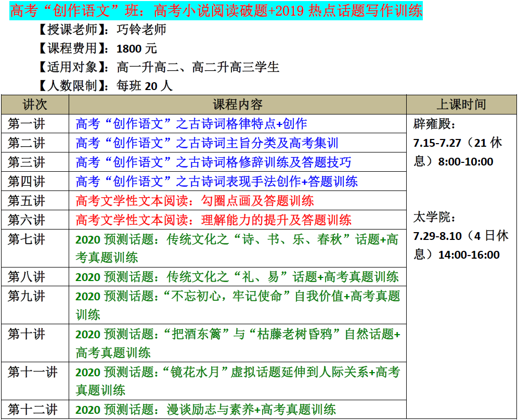Viewport: 518px width, 420px height.
Task: Open the blue 古诗词格修辞训练及答题技巧 entry
Action: pyautogui.click(x=213, y=162)
